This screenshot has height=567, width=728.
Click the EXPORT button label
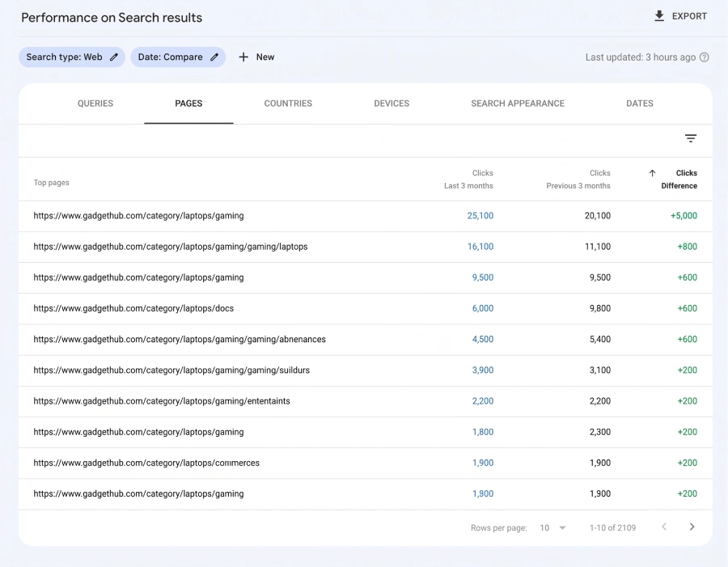tap(689, 16)
